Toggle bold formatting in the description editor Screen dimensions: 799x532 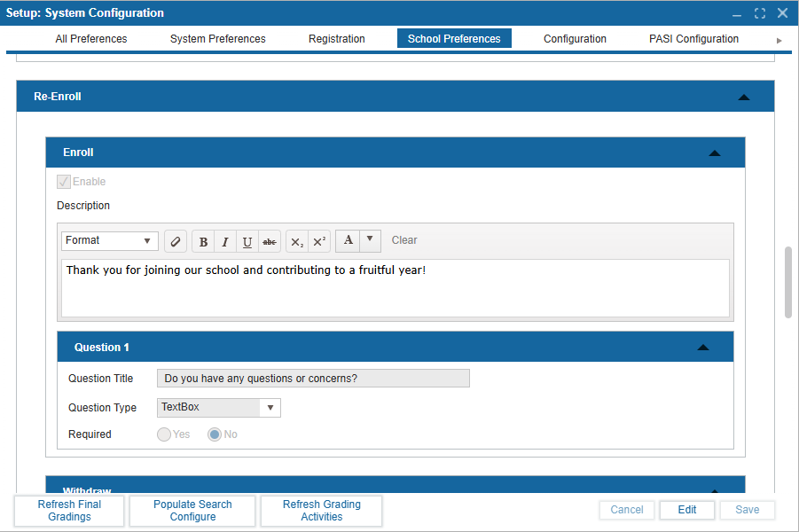pyautogui.click(x=203, y=240)
